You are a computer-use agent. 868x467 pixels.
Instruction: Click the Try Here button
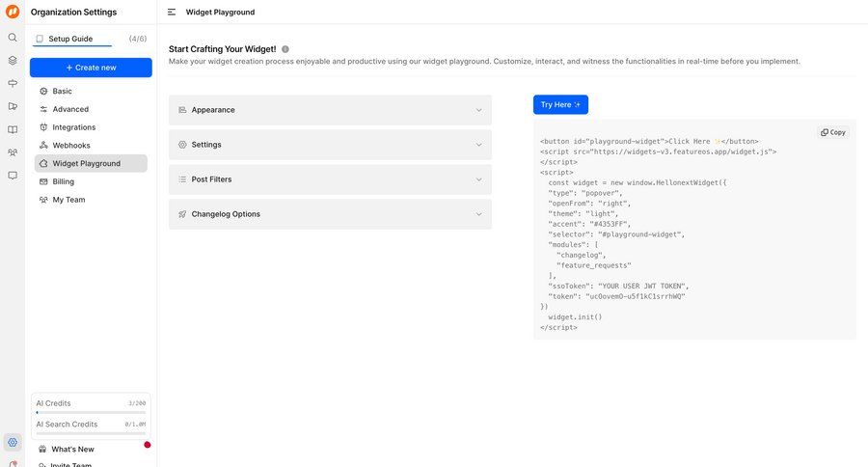point(560,105)
